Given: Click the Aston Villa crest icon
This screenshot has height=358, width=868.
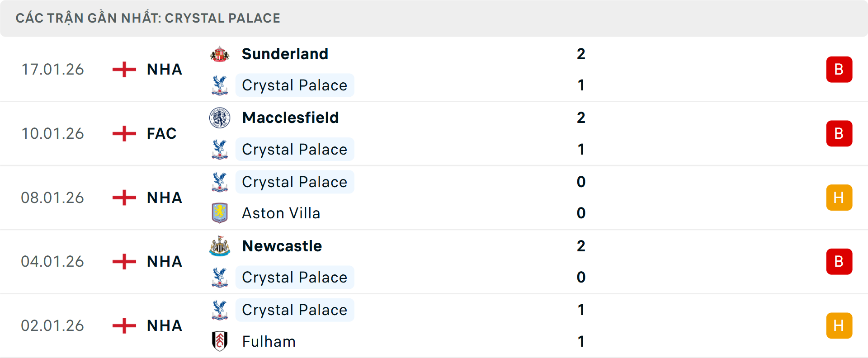Looking at the screenshot, I should click(x=220, y=213).
